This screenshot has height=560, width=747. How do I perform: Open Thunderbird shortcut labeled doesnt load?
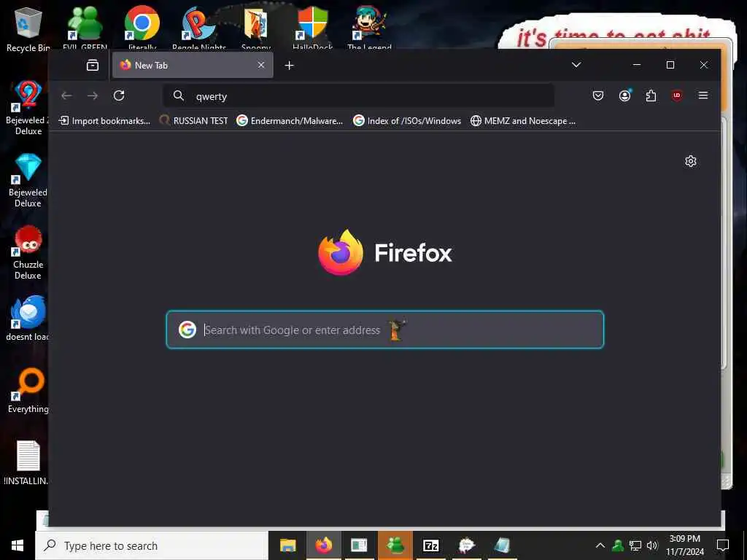pyautogui.click(x=28, y=319)
